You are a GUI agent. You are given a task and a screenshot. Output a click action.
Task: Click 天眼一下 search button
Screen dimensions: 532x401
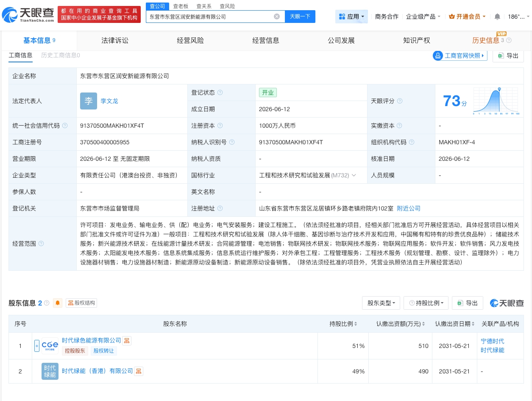pos(300,17)
